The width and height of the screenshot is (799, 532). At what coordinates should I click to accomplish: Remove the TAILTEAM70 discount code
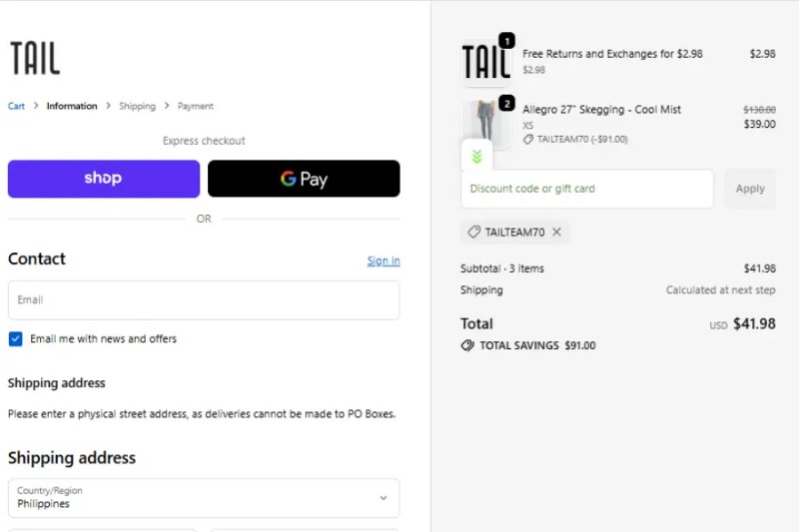[x=557, y=233]
